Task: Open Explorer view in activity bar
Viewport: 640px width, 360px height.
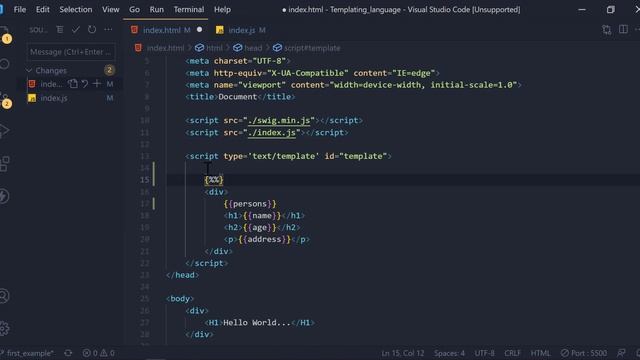Action: (x=5, y=33)
